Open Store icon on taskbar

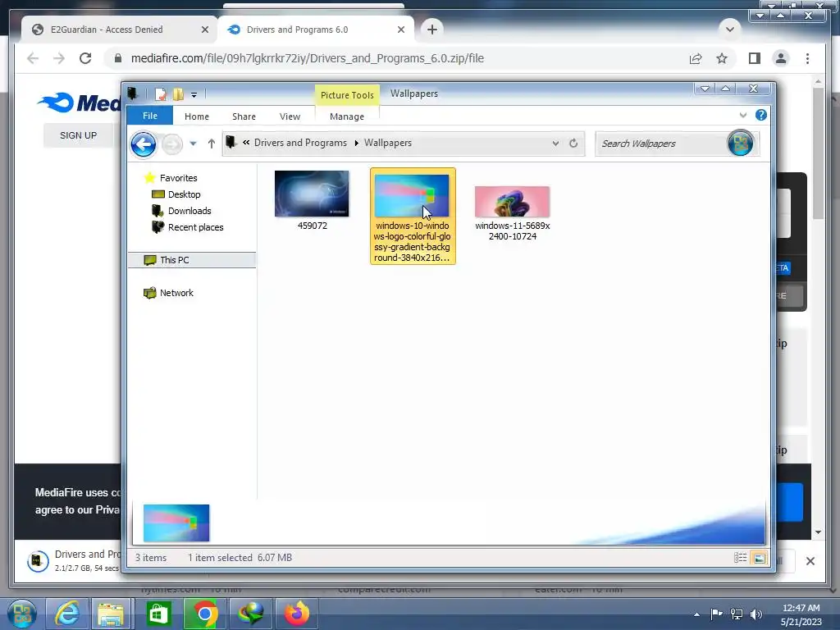(157, 614)
